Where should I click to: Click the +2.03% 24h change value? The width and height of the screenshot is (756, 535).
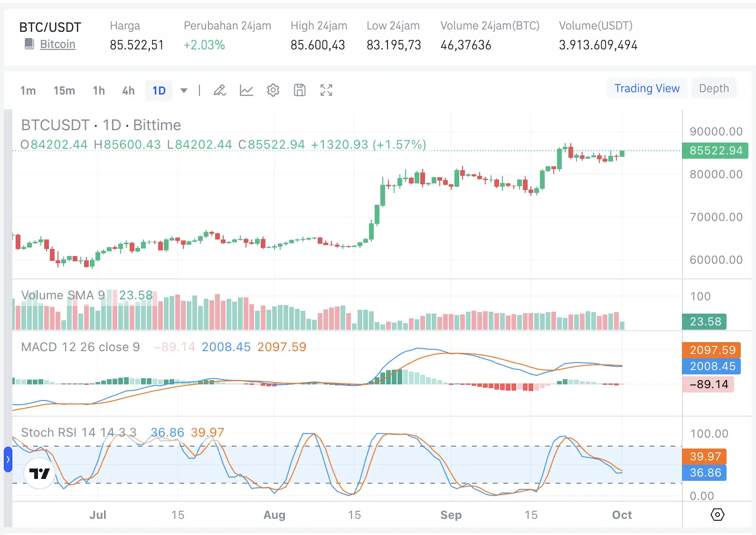pos(204,45)
